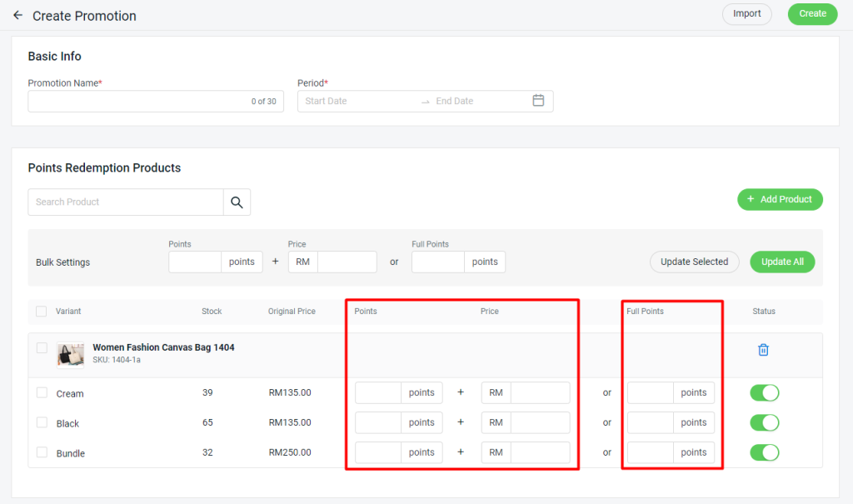
Task: Click Cream row Full Points input
Action: (x=651, y=392)
